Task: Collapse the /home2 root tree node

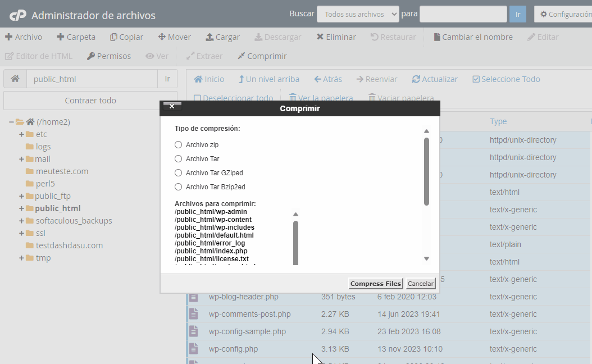Action: [11, 122]
